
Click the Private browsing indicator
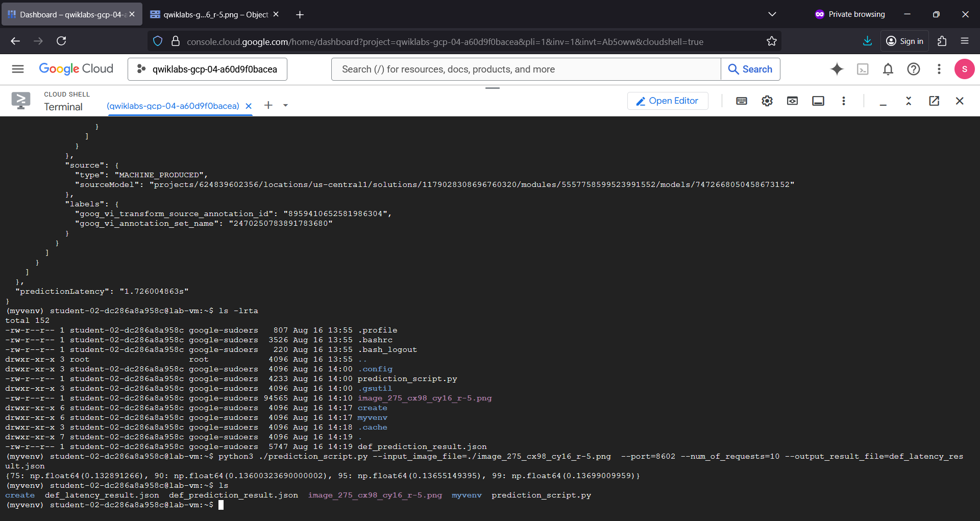850,14
